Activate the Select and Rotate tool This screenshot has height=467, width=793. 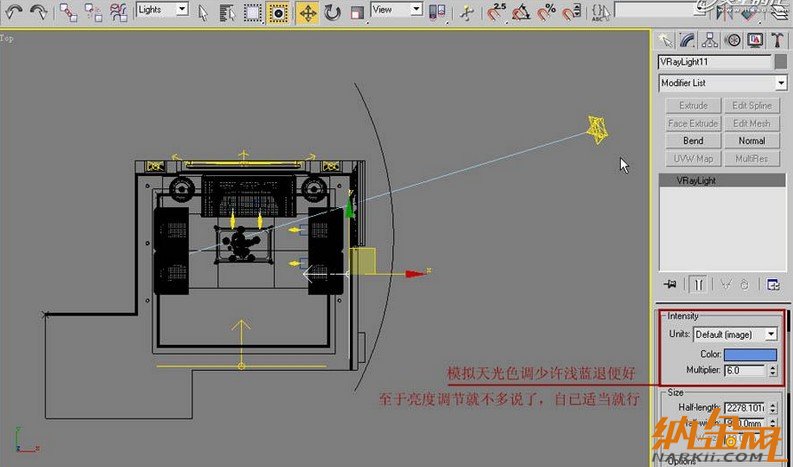332,12
